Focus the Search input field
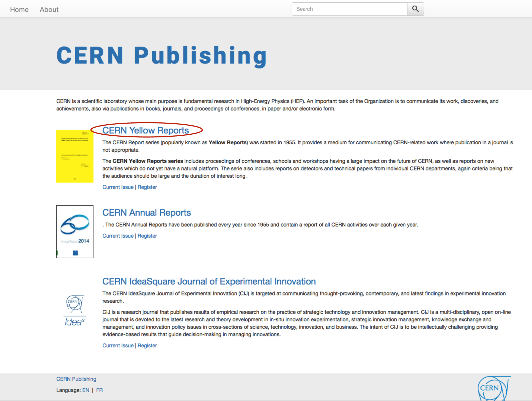532x401 pixels. pos(349,9)
